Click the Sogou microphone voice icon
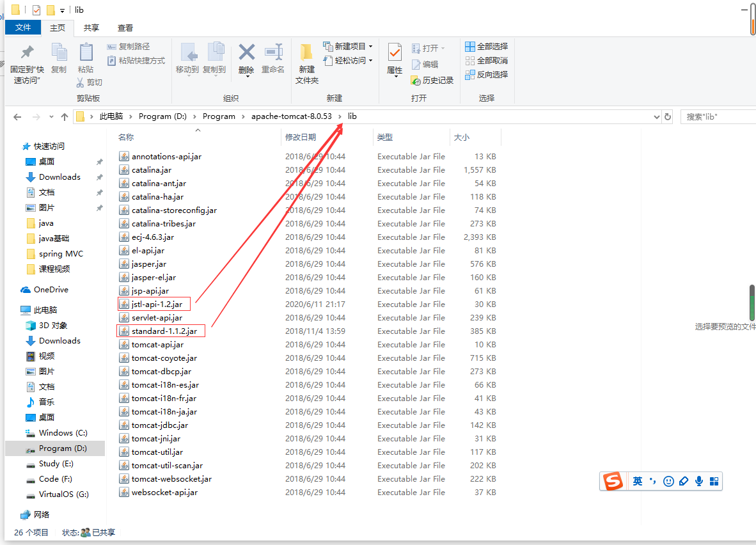Screen dimensions: 756x545 699,481
